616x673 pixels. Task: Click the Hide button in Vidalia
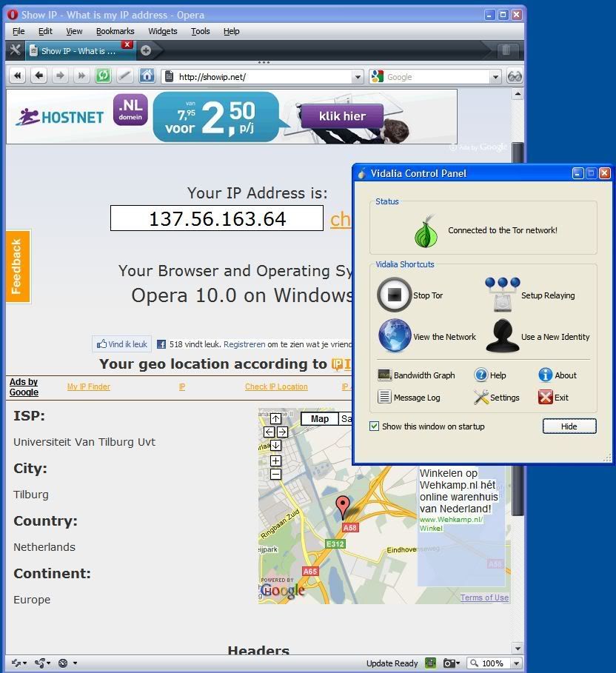[x=569, y=426]
